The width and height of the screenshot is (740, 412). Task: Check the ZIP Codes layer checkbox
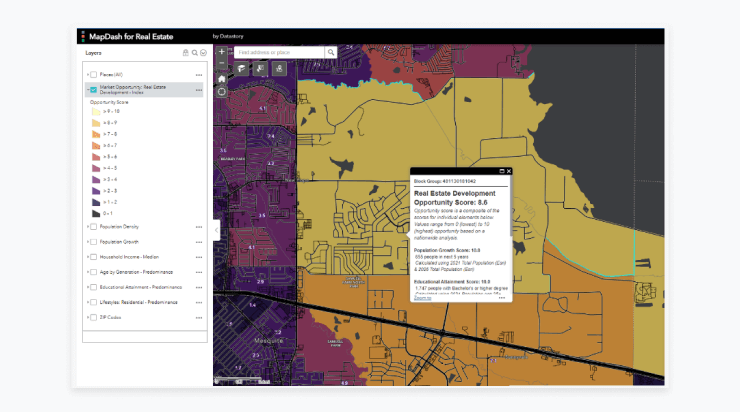pyautogui.click(x=94, y=317)
